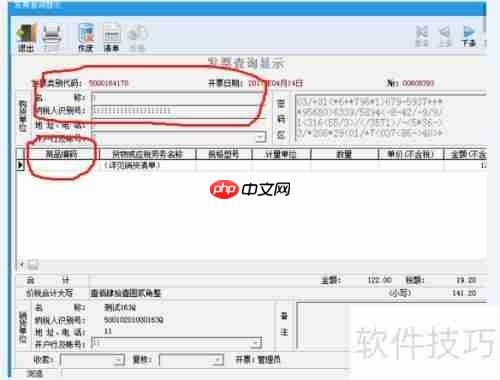Click the password area 密码区 text box
This screenshot has height=380, width=500.
pos(391,118)
